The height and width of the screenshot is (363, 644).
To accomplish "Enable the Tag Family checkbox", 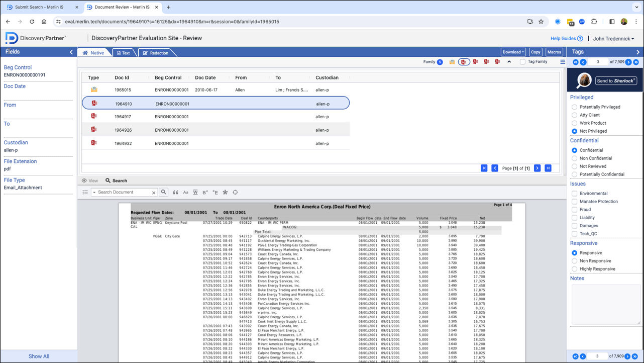I will (x=522, y=62).
